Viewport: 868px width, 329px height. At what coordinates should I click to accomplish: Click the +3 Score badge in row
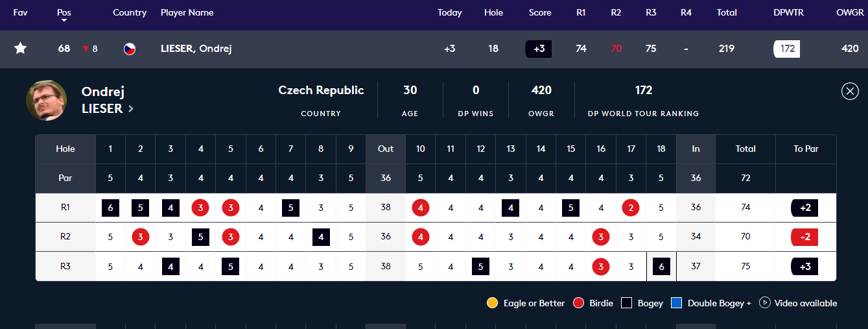(x=538, y=49)
